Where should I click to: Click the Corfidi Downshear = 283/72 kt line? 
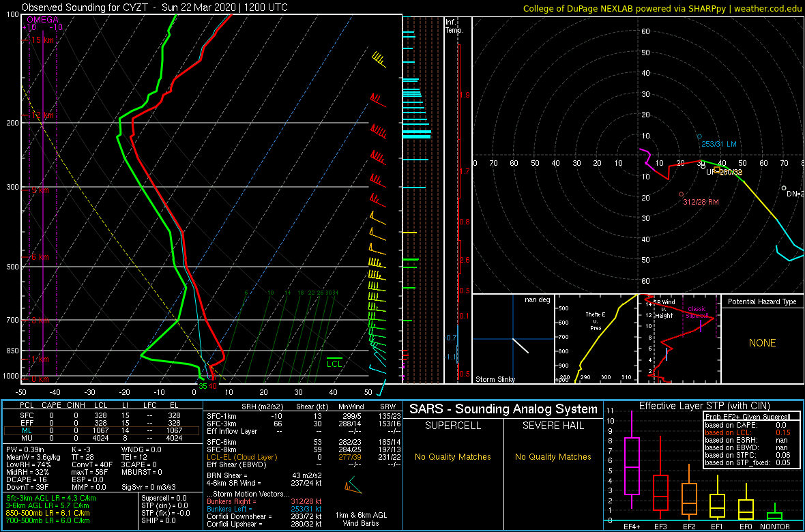click(x=264, y=516)
